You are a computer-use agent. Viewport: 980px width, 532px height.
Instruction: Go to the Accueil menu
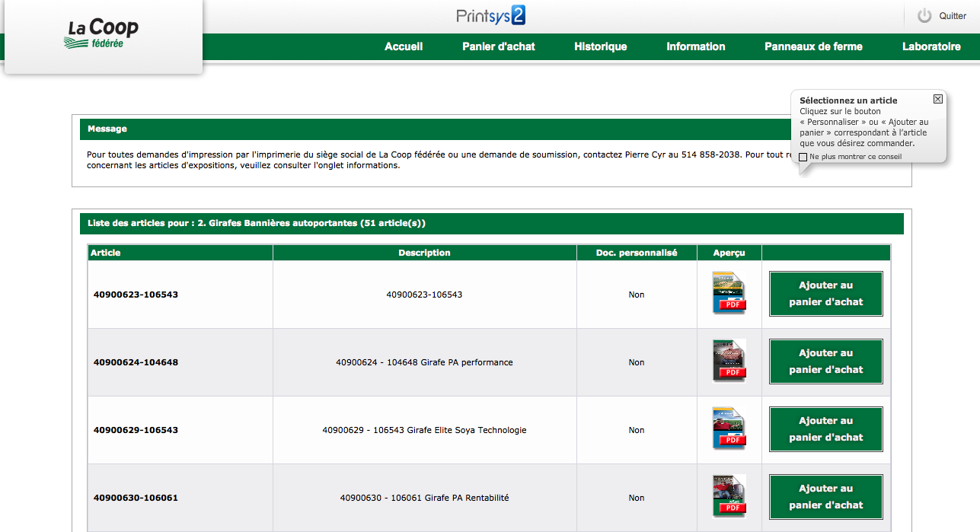(x=404, y=46)
